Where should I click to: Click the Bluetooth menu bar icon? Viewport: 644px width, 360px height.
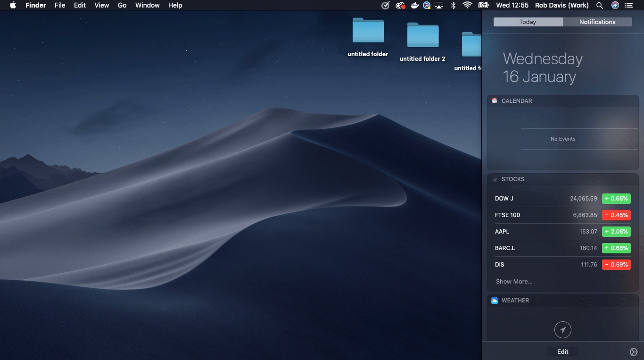(x=453, y=5)
